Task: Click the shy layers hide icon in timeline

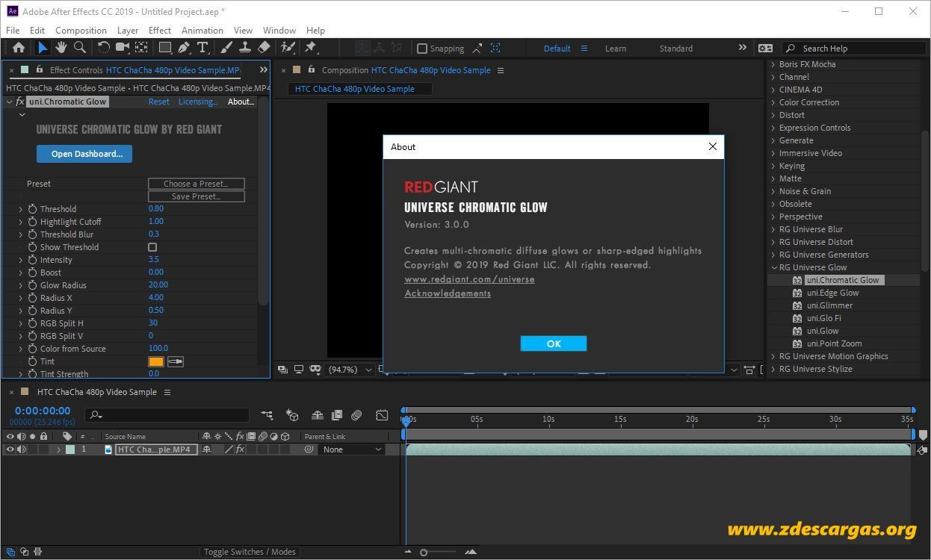Action: [x=318, y=415]
